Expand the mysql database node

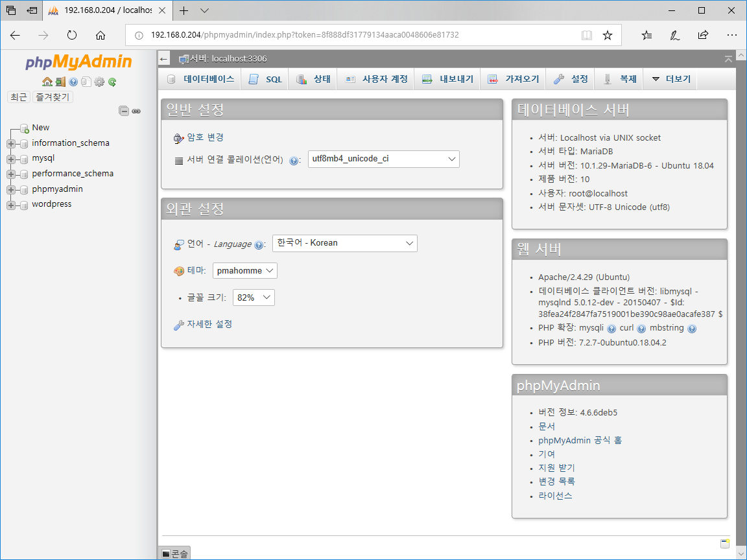11,159
